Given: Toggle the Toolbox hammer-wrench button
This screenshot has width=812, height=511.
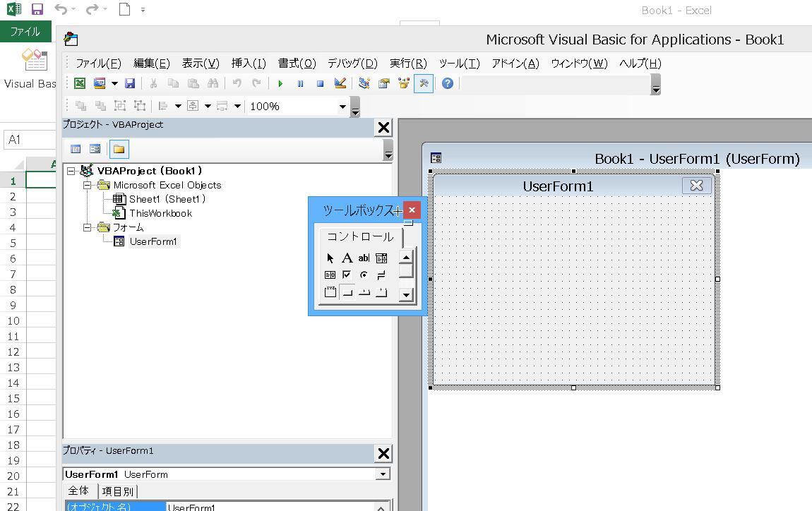Looking at the screenshot, I should tap(424, 83).
